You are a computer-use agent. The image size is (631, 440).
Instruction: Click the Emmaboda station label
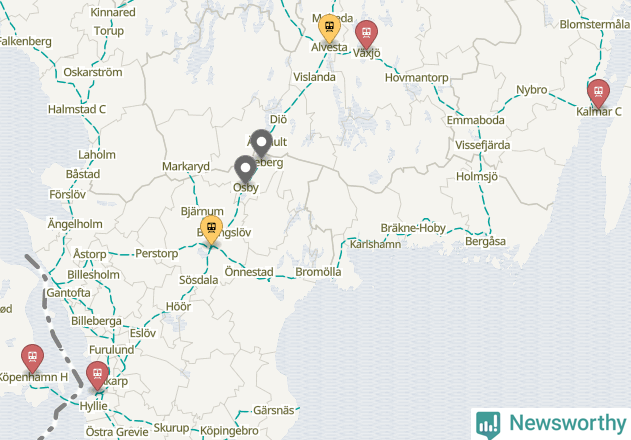click(475, 120)
